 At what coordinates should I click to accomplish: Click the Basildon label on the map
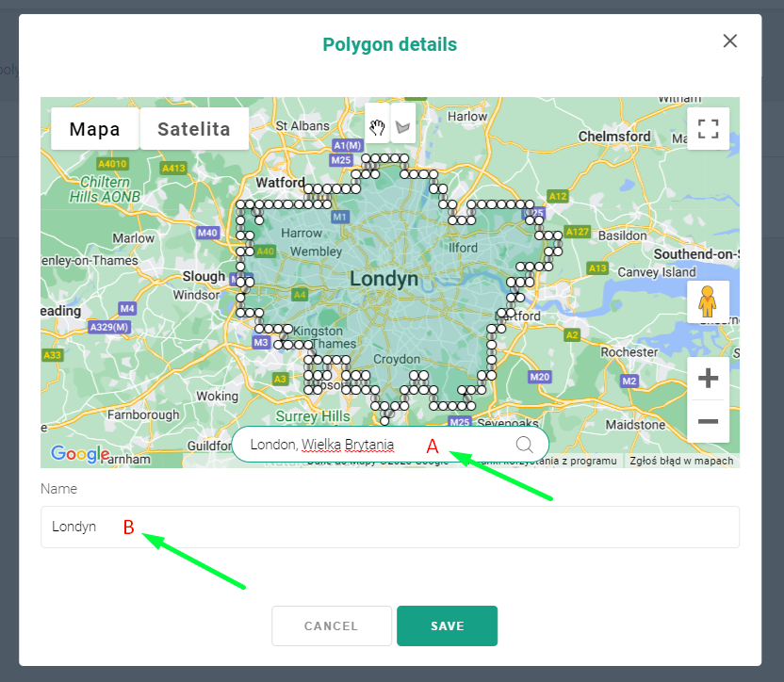tap(623, 235)
